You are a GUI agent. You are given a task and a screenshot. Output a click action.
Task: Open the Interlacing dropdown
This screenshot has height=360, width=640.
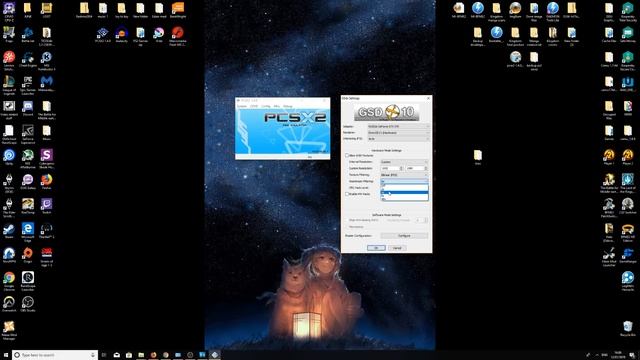[x=398, y=139]
